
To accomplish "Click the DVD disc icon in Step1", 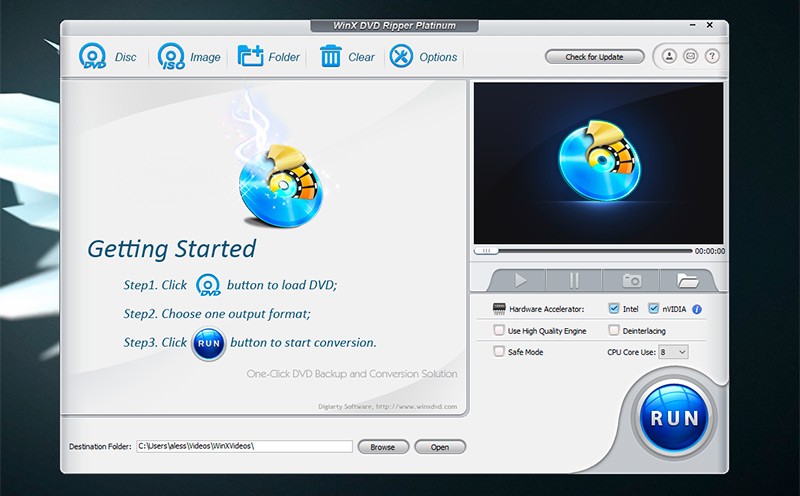I will (x=209, y=285).
